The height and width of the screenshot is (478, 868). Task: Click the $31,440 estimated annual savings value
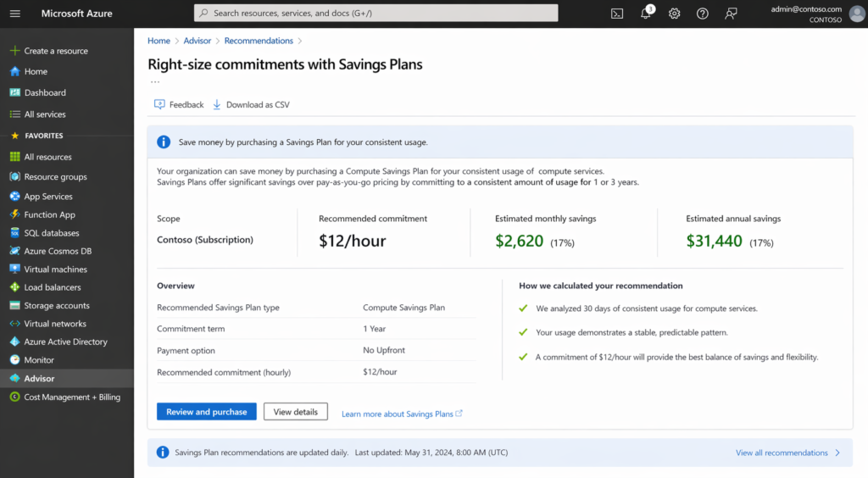coord(714,242)
